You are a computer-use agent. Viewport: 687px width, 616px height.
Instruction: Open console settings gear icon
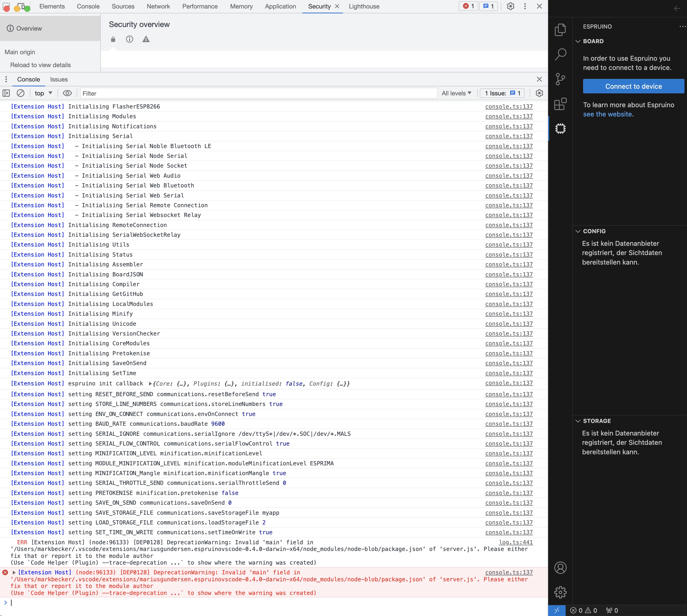pyautogui.click(x=539, y=93)
